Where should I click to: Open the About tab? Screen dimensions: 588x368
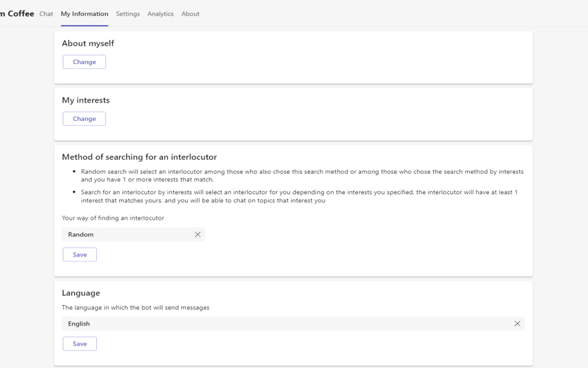(190, 14)
